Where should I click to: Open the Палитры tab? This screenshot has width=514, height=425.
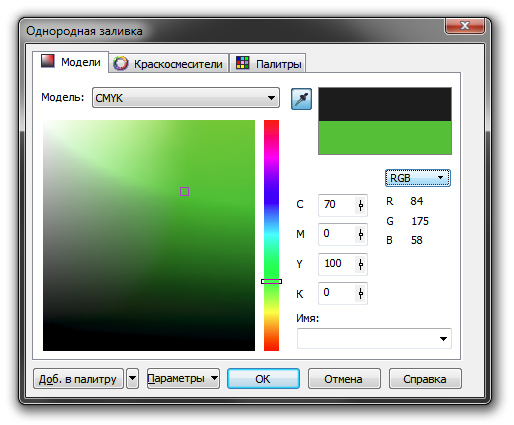[x=268, y=63]
